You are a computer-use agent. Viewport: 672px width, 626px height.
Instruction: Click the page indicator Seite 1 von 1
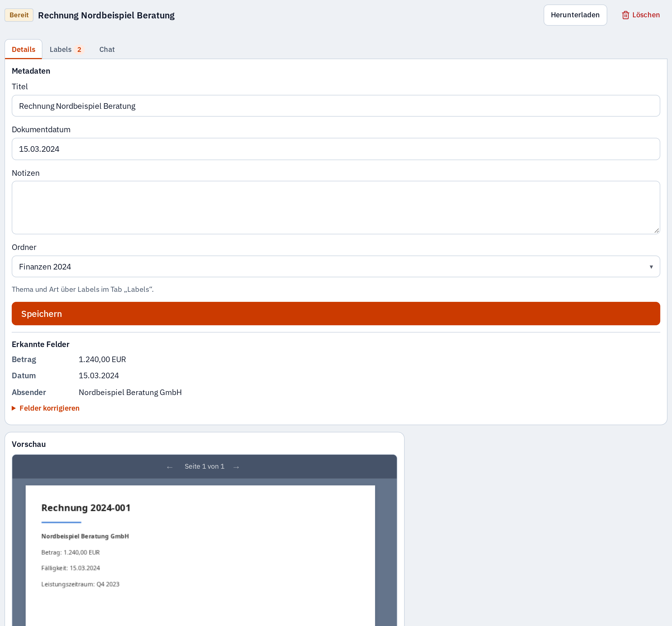point(204,466)
